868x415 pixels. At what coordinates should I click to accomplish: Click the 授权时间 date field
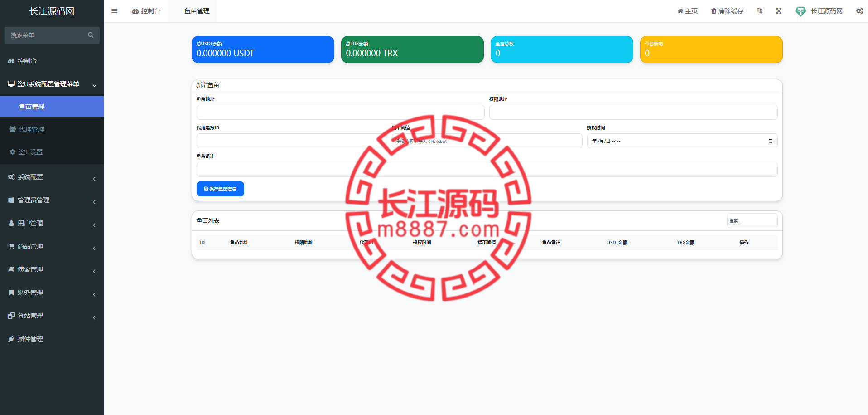point(682,141)
